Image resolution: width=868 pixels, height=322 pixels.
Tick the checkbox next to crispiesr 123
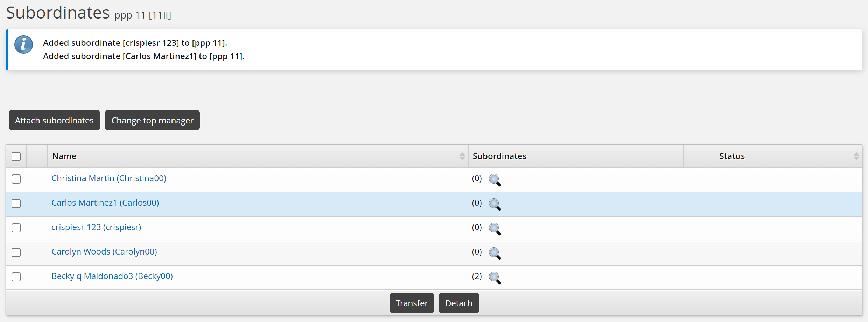point(16,228)
